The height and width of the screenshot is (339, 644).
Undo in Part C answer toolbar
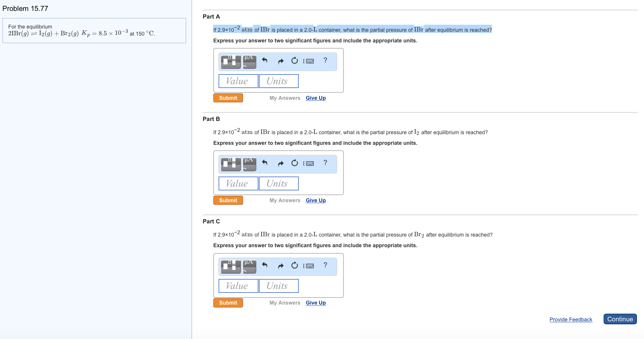265,265
